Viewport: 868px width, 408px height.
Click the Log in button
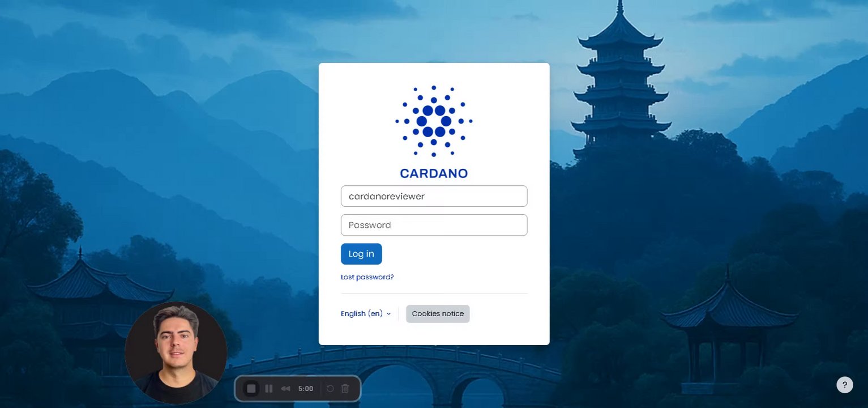tap(361, 254)
